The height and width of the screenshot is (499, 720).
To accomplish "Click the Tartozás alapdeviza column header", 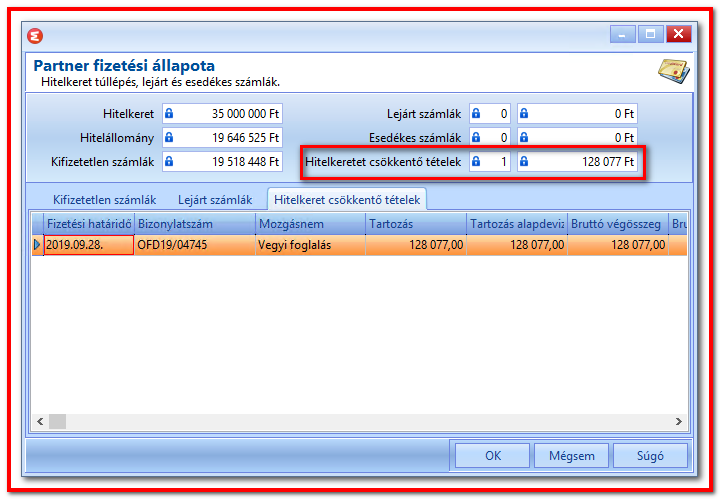I will pyautogui.click(x=517, y=224).
